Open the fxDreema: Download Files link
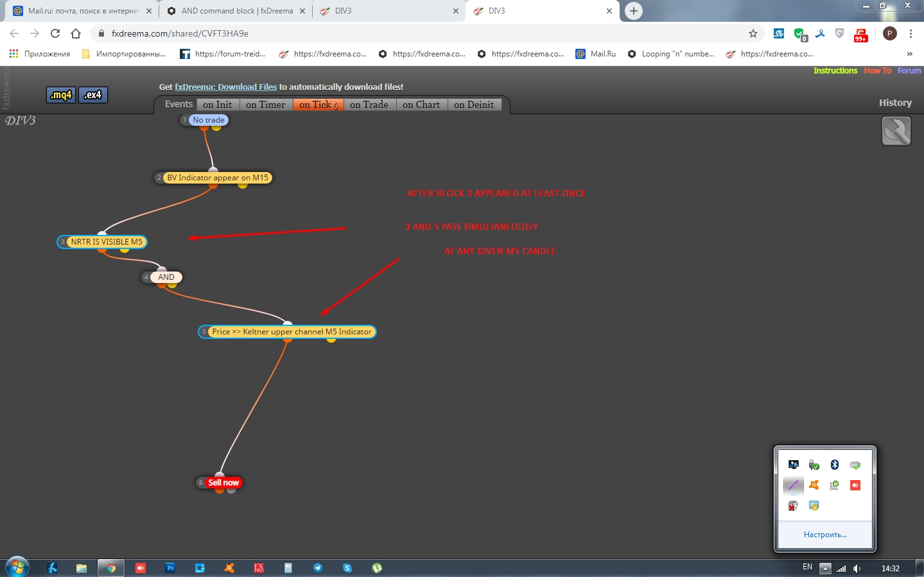 coord(225,87)
